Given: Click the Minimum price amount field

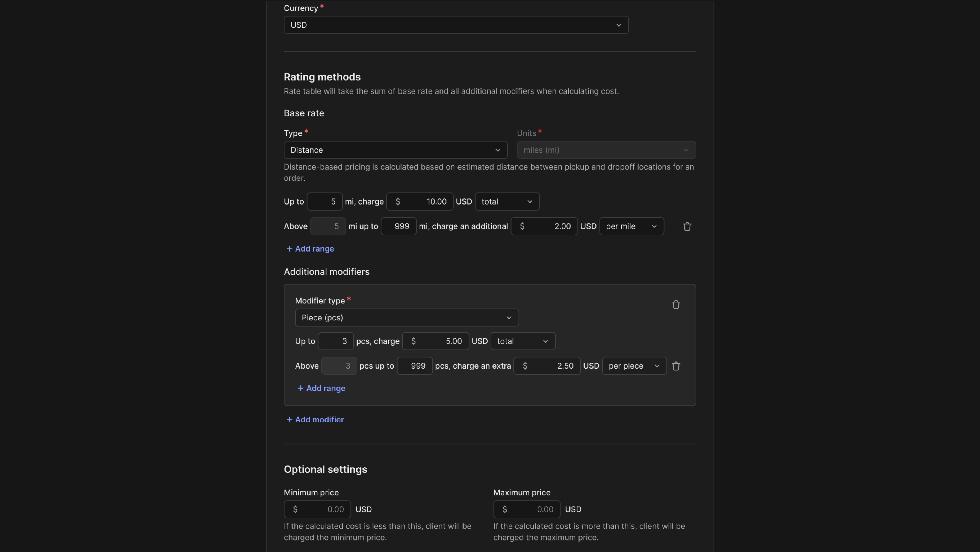Looking at the screenshot, I should click(317, 509).
